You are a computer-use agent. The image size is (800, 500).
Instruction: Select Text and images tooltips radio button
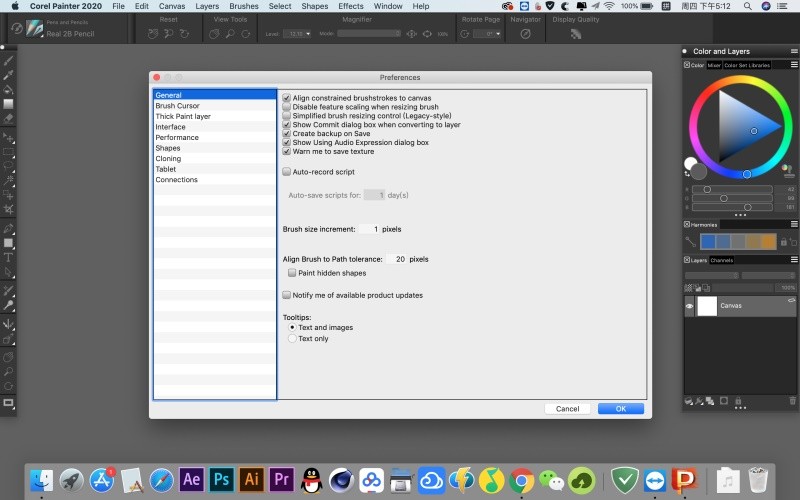point(292,327)
